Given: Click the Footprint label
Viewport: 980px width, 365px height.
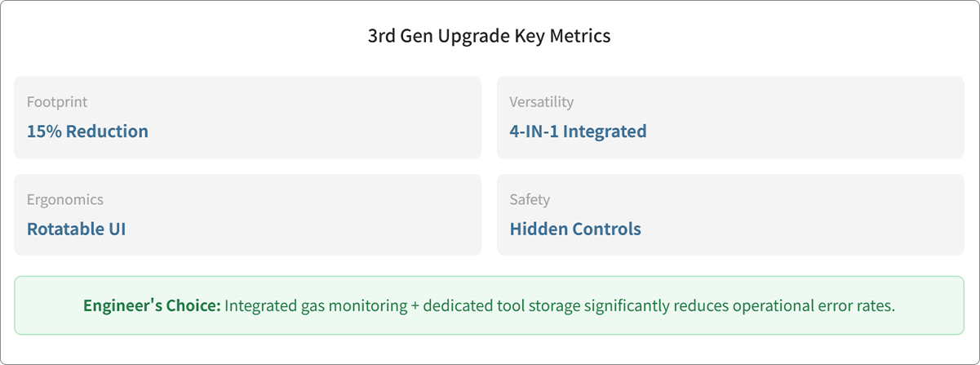Looking at the screenshot, I should pos(57,102).
